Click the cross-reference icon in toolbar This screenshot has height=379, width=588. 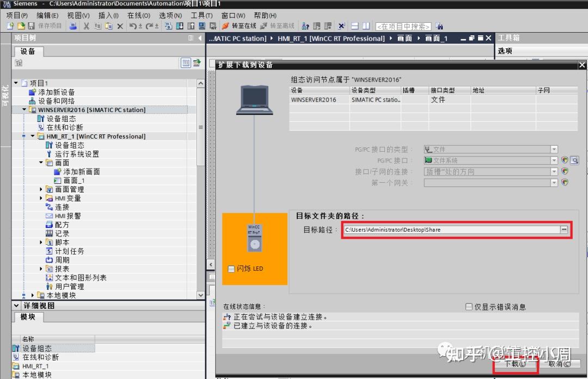[341, 26]
